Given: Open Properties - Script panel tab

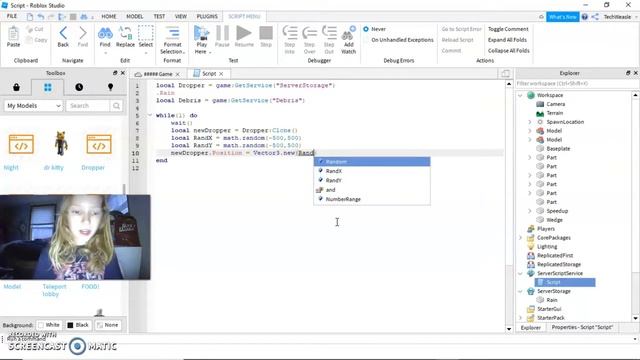Looking at the screenshot, I should (x=582, y=327).
